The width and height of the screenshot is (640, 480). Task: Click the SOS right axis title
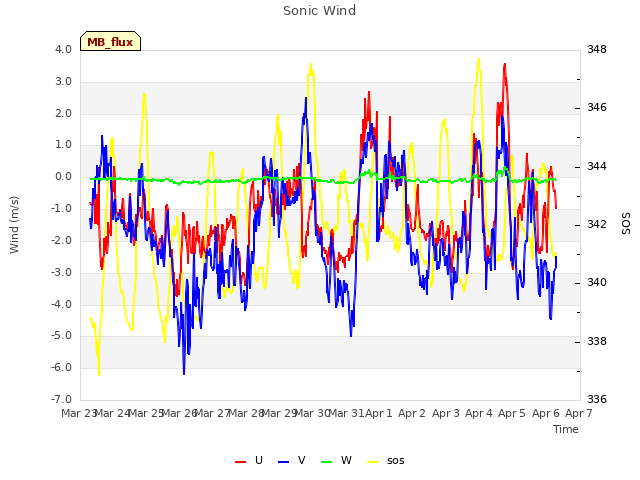pyautogui.click(x=626, y=224)
